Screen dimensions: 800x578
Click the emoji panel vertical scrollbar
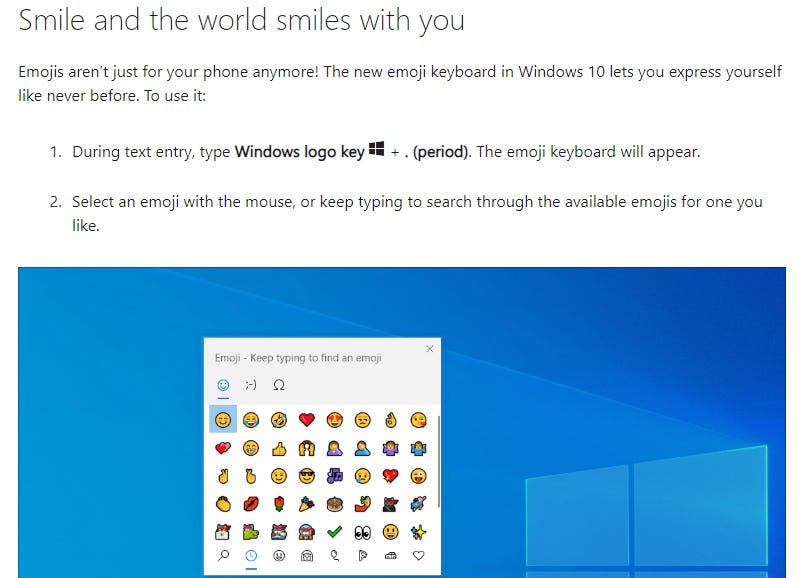(x=438, y=462)
